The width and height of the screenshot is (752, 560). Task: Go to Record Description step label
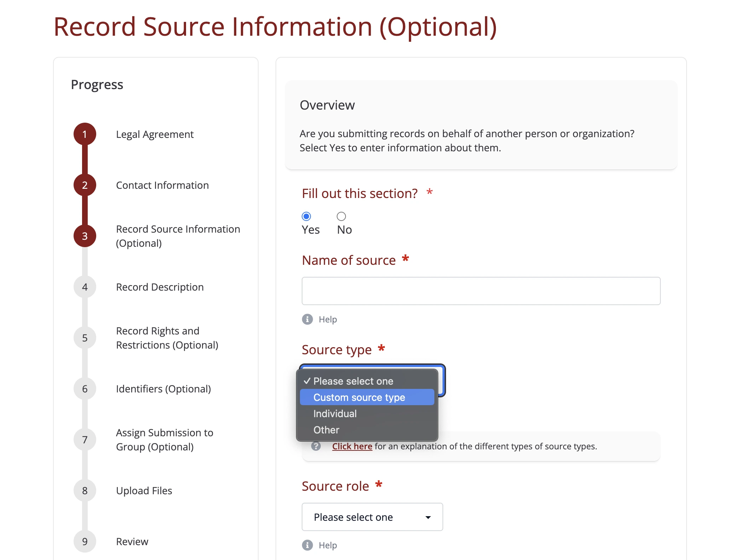point(160,287)
